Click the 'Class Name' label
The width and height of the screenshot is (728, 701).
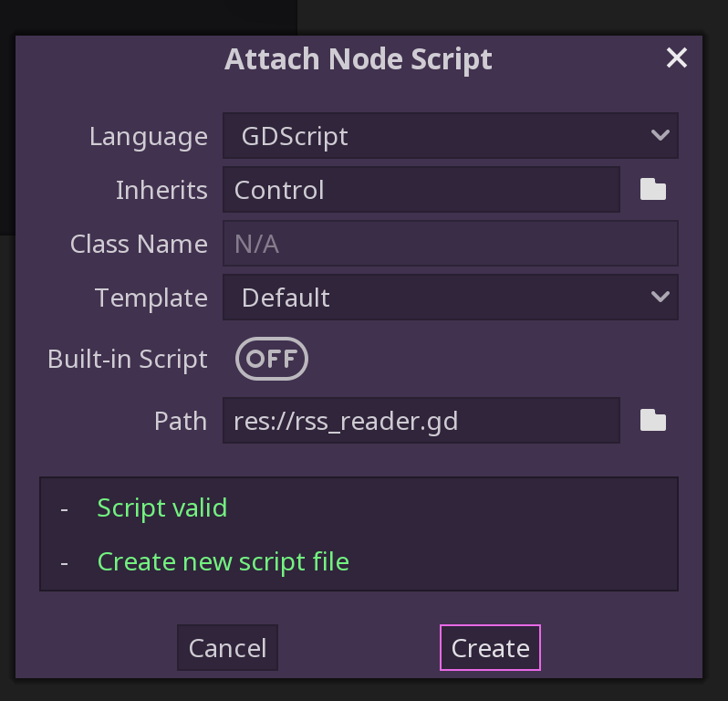click(x=139, y=244)
